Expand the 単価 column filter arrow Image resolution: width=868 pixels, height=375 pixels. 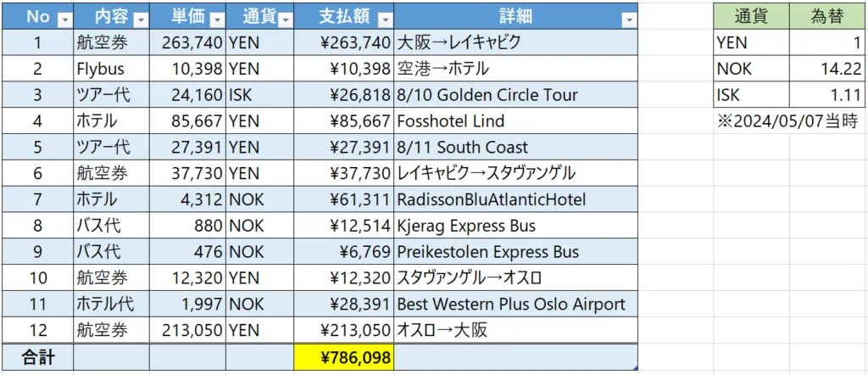[217, 18]
